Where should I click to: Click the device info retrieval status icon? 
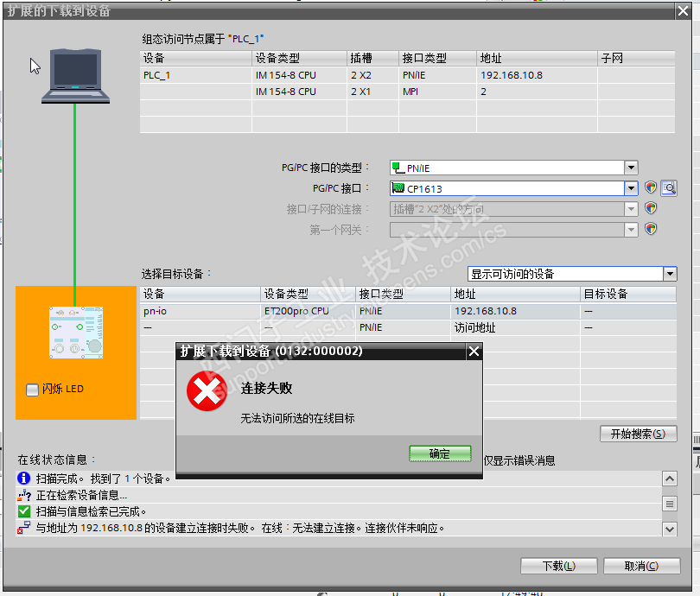tap(24, 495)
